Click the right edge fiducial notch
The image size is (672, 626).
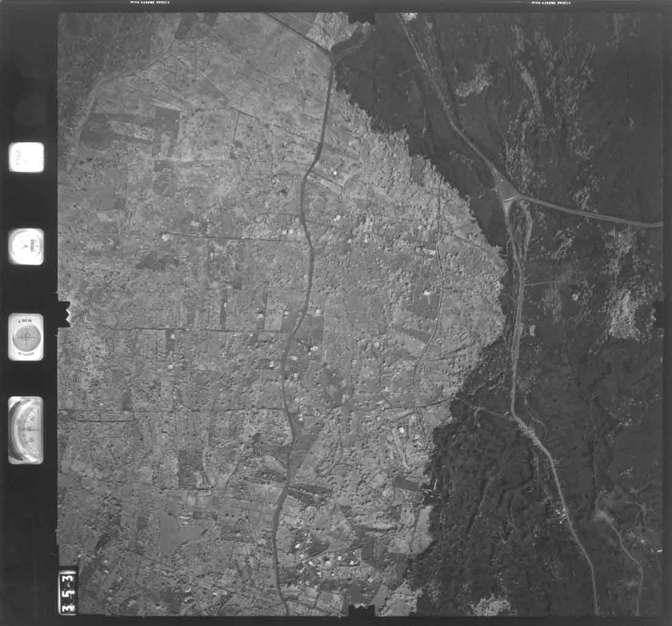(658, 311)
